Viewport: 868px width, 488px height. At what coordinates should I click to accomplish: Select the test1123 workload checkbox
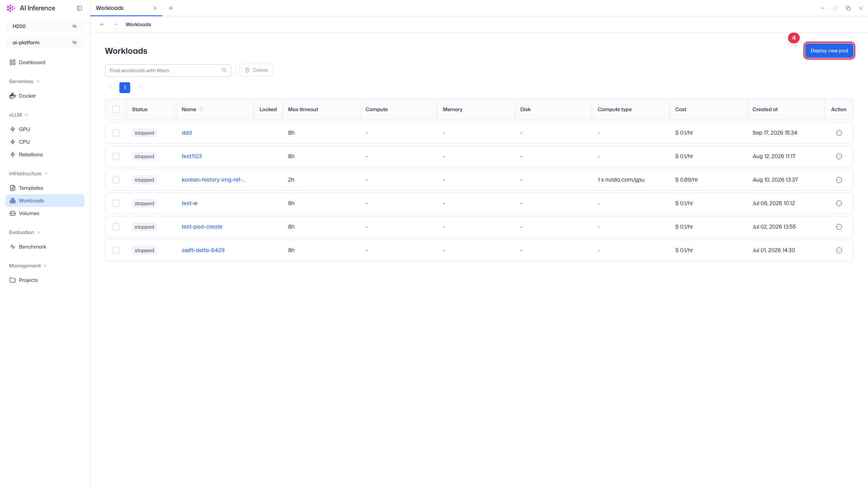(x=116, y=156)
